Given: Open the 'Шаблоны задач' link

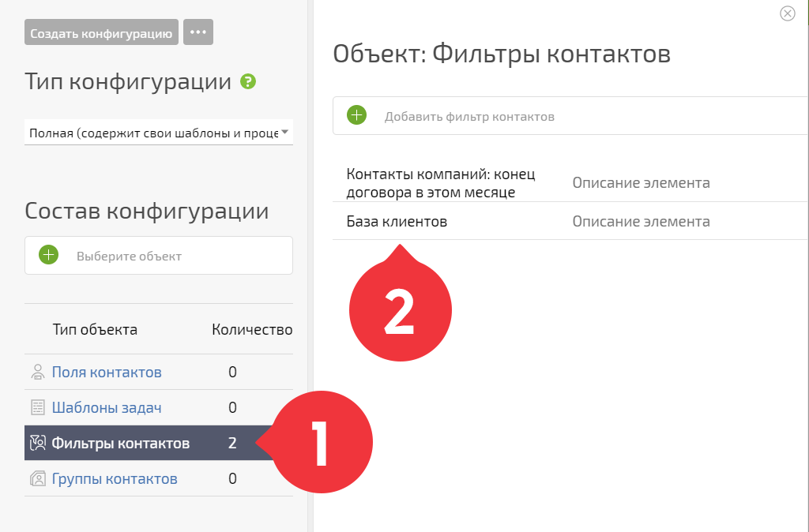Looking at the screenshot, I should point(107,408).
